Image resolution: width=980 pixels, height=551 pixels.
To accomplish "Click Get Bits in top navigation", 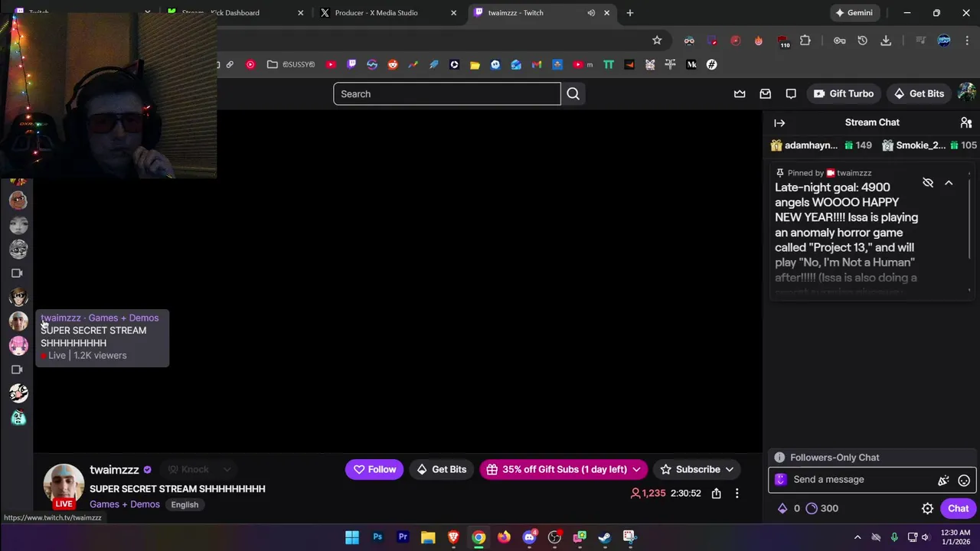I will pyautogui.click(x=919, y=94).
